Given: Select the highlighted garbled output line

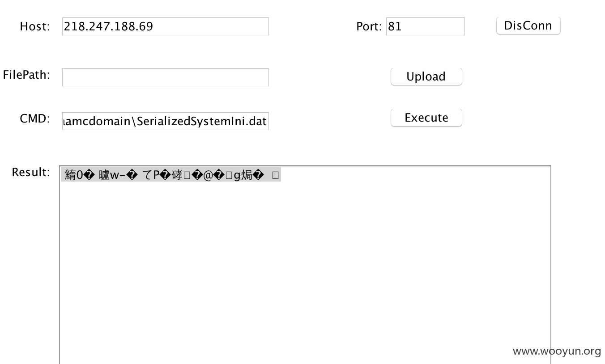Looking at the screenshot, I should (x=171, y=175).
